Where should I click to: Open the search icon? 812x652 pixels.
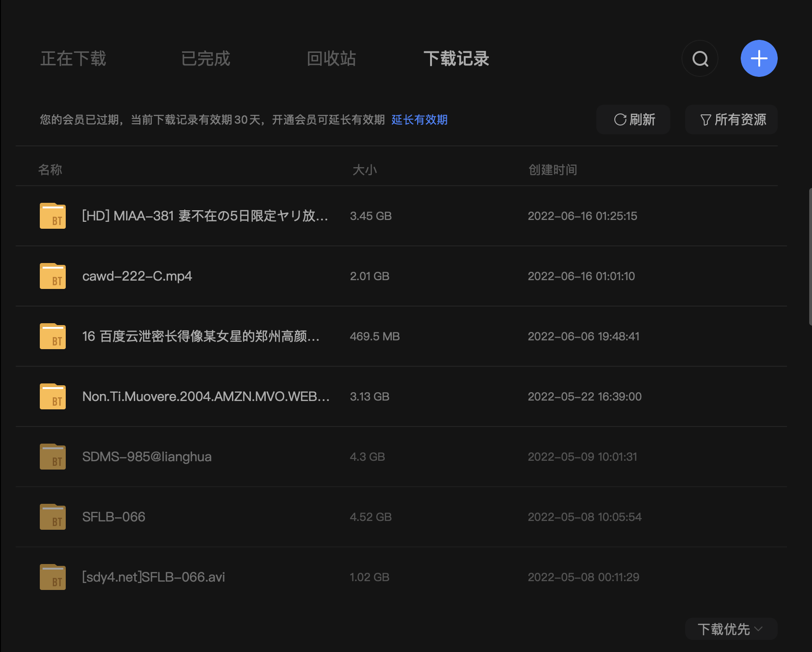click(700, 58)
